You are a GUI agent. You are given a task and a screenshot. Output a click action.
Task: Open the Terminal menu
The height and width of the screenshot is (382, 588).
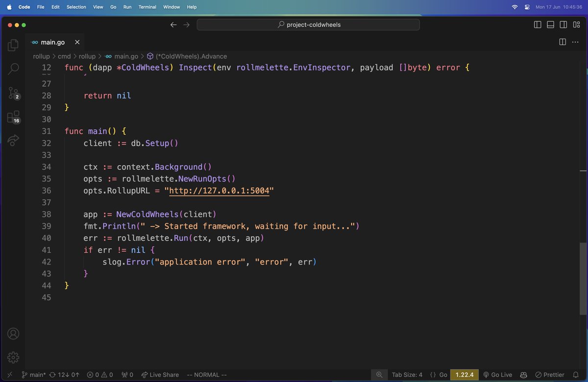click(147, 7)
